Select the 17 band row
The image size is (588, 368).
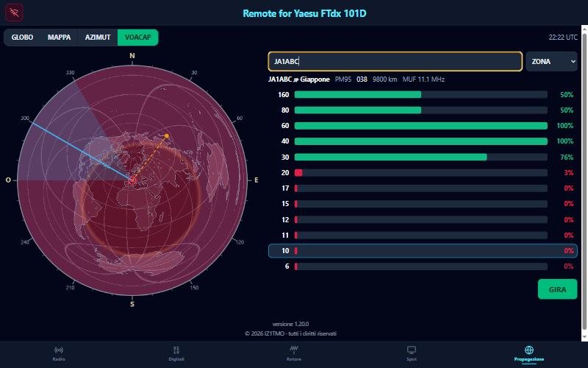[423, 188]
